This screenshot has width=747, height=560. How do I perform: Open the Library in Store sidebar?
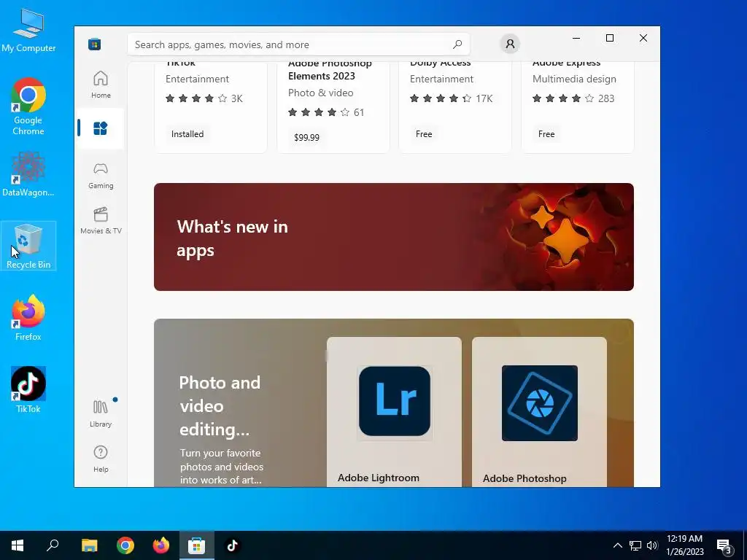[x=101, y=413]
